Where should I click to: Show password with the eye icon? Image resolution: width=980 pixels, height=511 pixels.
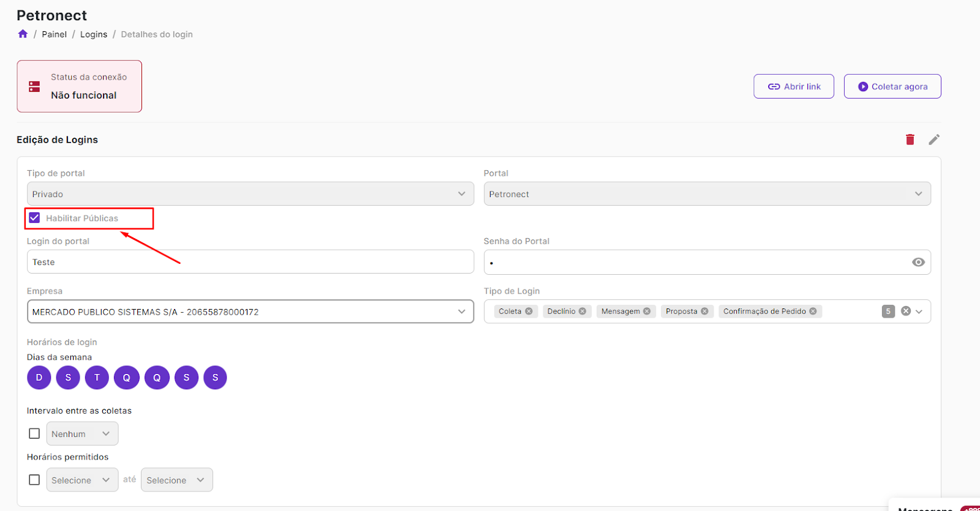point(918,262)
